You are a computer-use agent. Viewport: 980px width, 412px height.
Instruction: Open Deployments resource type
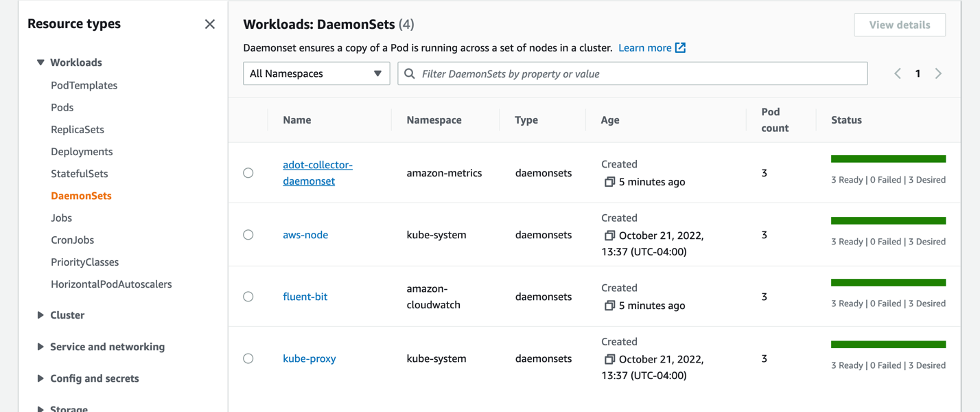pyautogui.click(x=82, y=151)
